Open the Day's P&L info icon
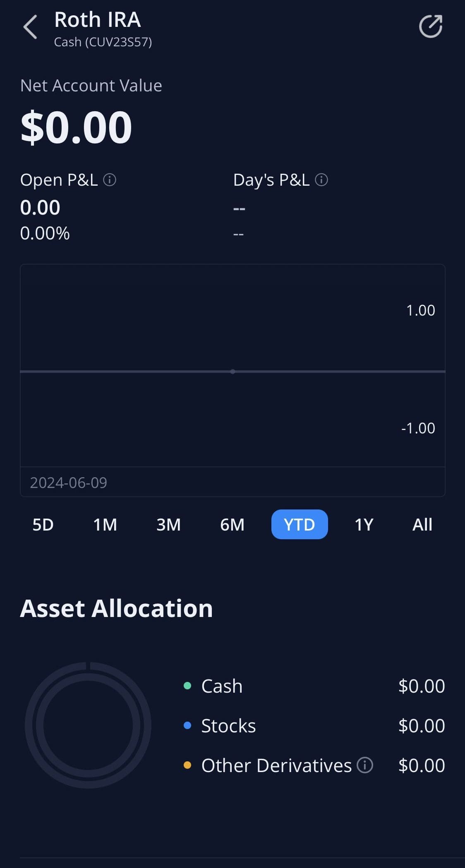Screen dimensions: 465x868 321,180
